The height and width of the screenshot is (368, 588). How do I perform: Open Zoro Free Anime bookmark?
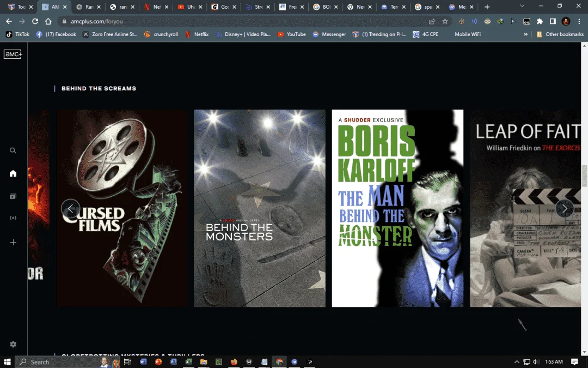(x=110, y=34)
